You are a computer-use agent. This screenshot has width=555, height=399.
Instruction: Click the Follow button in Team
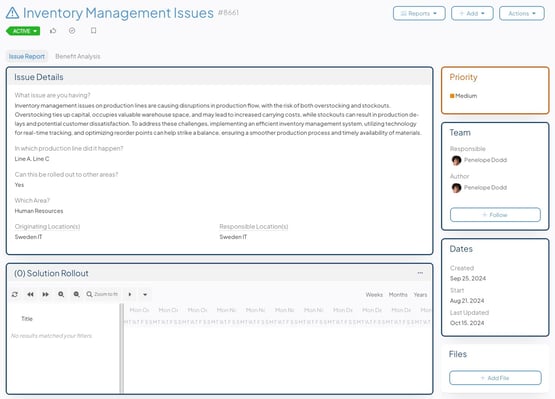tap(495, 215)
